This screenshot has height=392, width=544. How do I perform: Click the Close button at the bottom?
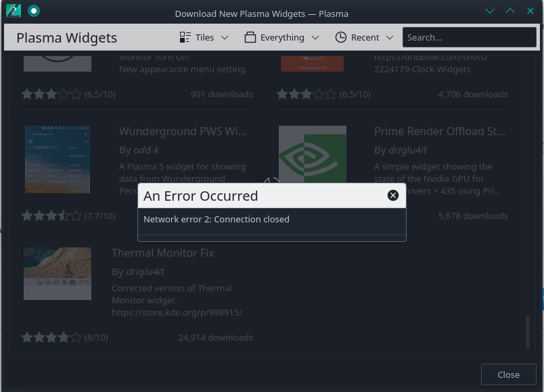508,374
